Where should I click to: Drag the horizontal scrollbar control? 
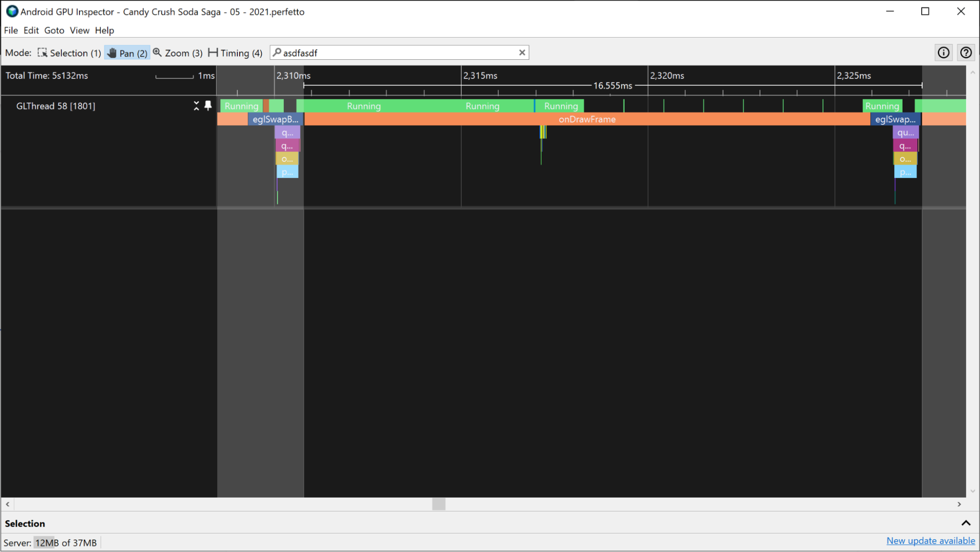(x=438, y=503)
